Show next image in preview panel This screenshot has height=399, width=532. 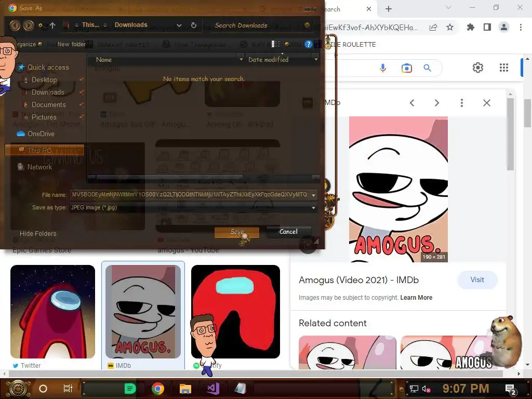click(436, 103)
